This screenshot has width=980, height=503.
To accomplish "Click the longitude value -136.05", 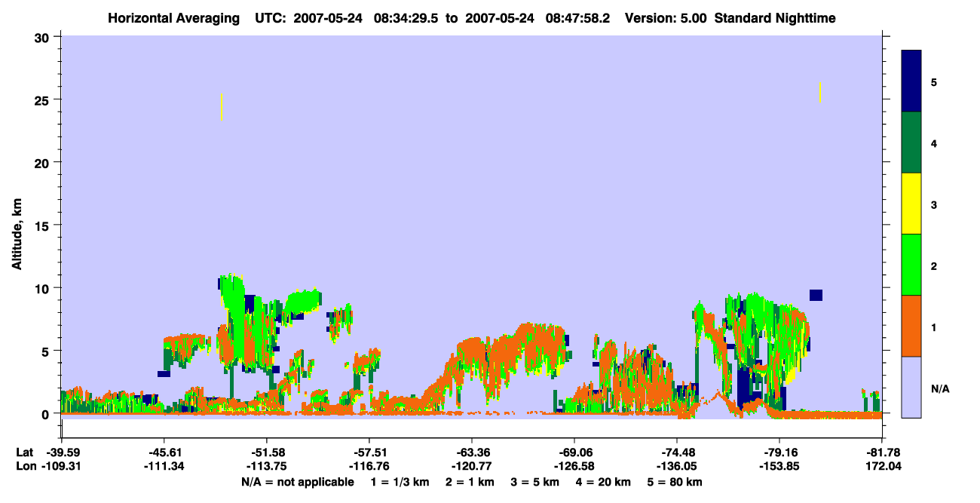I will click(677, 466).
